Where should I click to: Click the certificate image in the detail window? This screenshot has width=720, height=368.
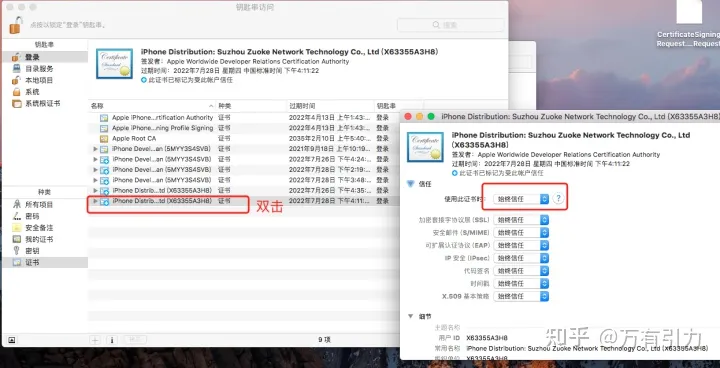click(425, 147)
